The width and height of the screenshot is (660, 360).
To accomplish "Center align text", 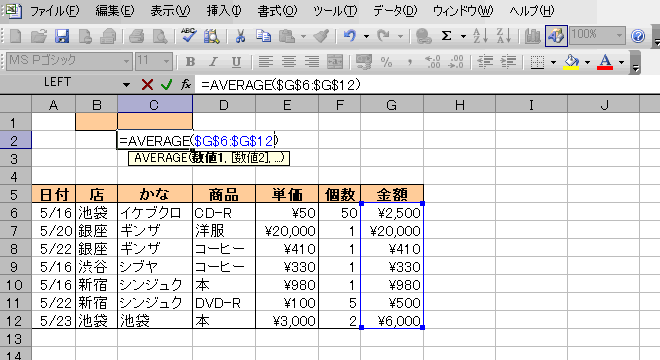I will (x=289, y=62).
